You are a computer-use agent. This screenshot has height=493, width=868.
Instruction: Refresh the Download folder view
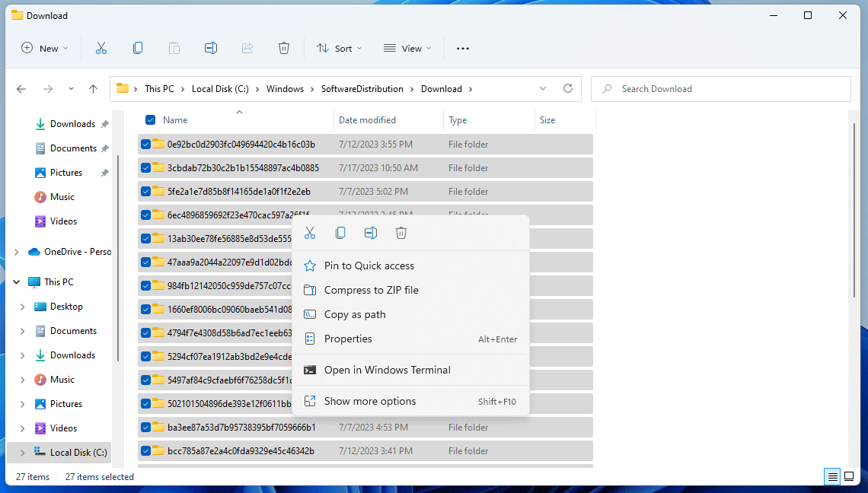coord(567,88)
